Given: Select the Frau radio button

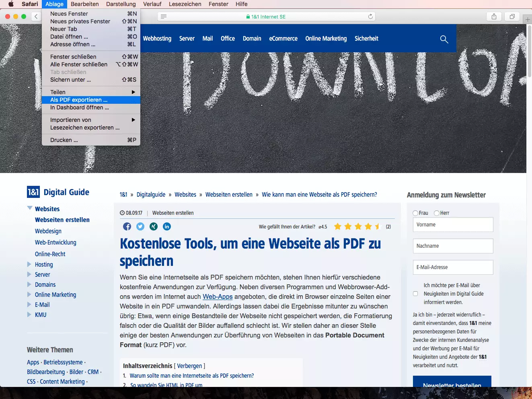Looking at the screenshot, I should tap(415, 213).
